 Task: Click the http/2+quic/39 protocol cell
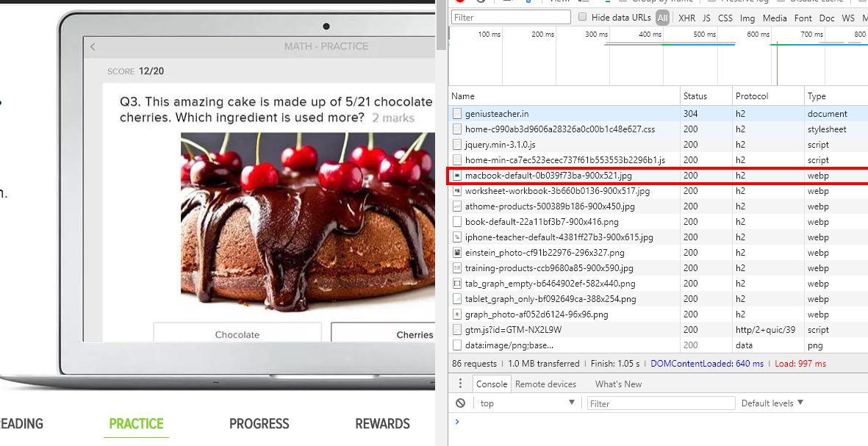[x=765, y=330]
